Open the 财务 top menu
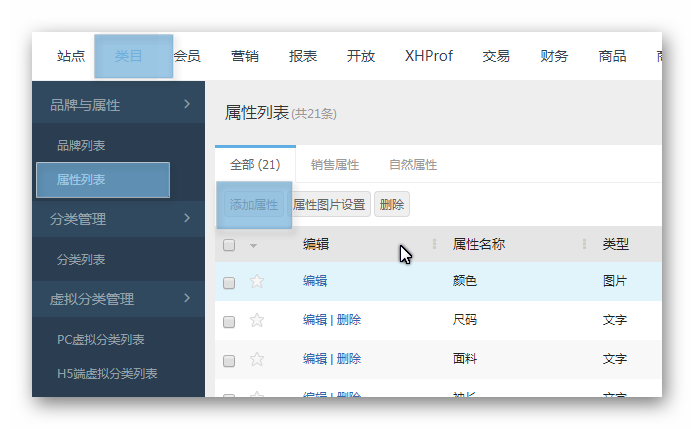 [554, 56]
